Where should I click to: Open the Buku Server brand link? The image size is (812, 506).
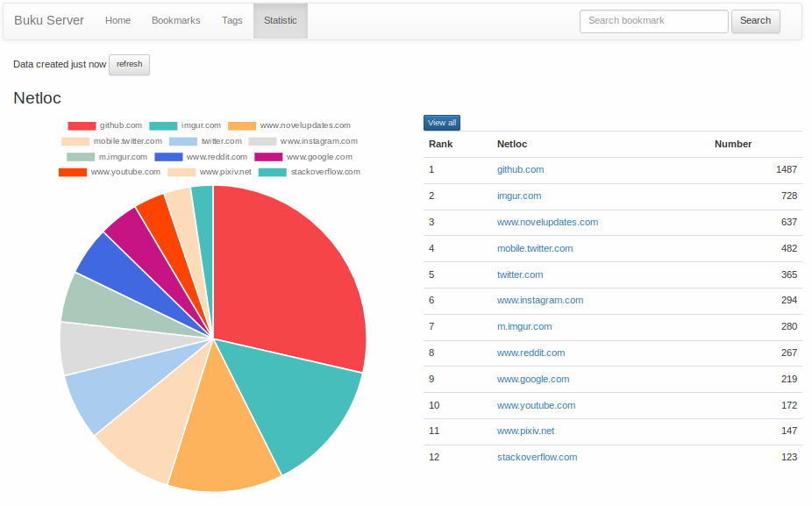49,20
